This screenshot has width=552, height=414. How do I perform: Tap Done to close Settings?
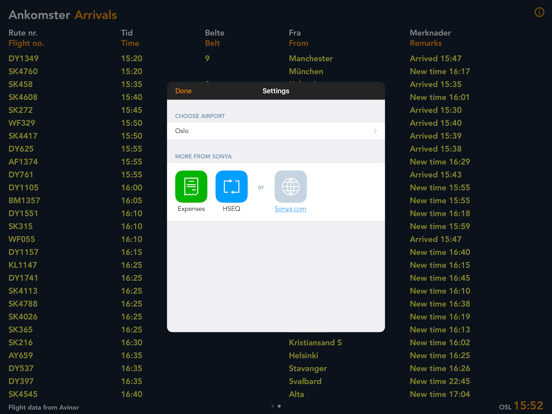tap(183, 91)
